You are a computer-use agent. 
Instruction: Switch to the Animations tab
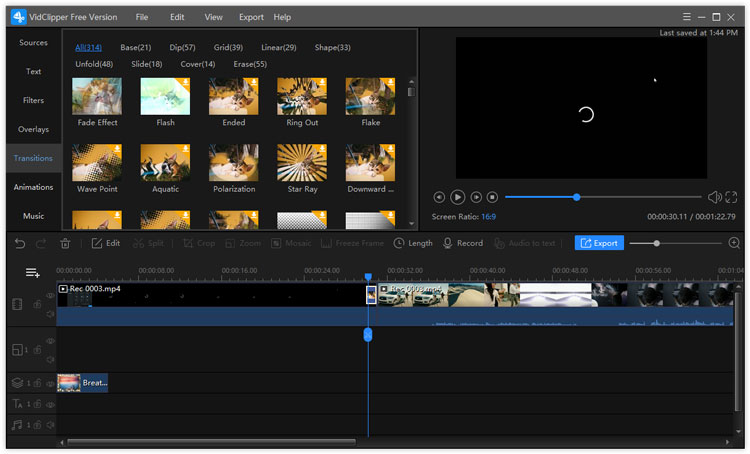(33, 187)
